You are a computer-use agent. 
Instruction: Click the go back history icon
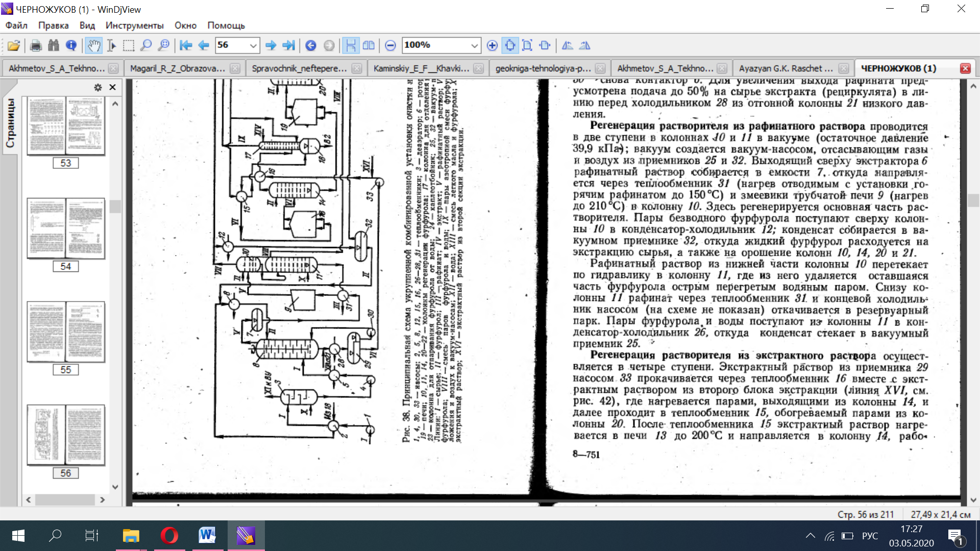pos(310,45)
